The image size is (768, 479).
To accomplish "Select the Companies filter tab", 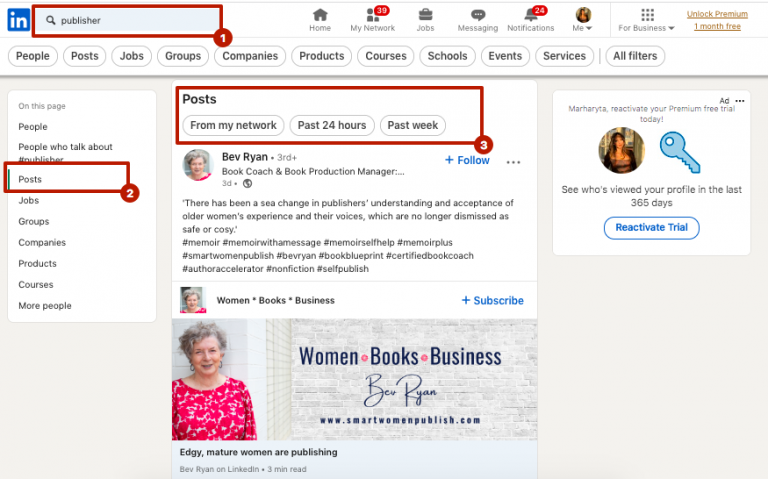I will point(250,56).
